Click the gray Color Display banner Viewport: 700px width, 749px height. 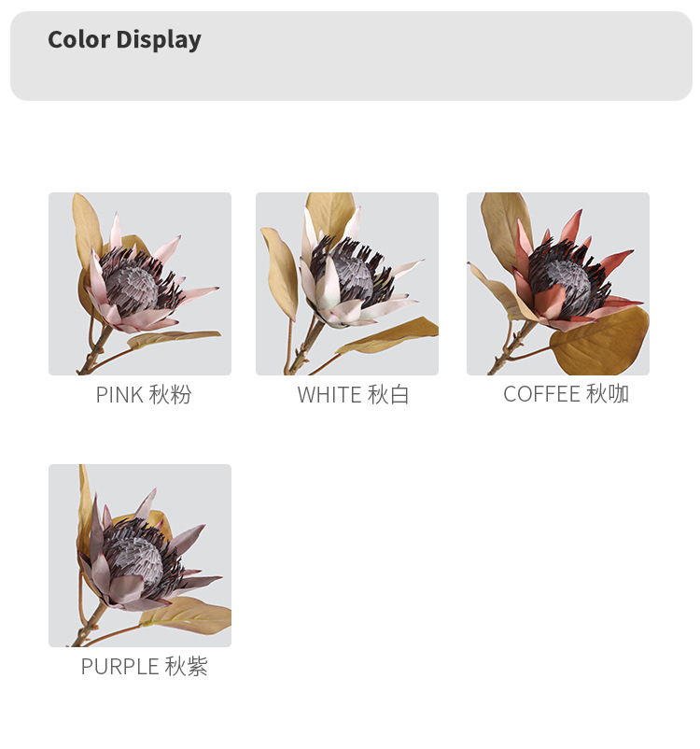click(351, 56)
